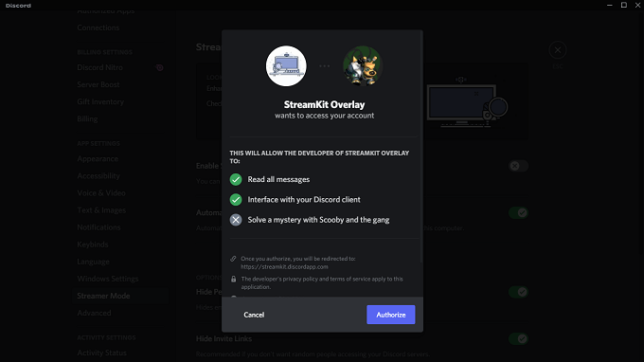Open the Keybinds settings section

point(93,244)
